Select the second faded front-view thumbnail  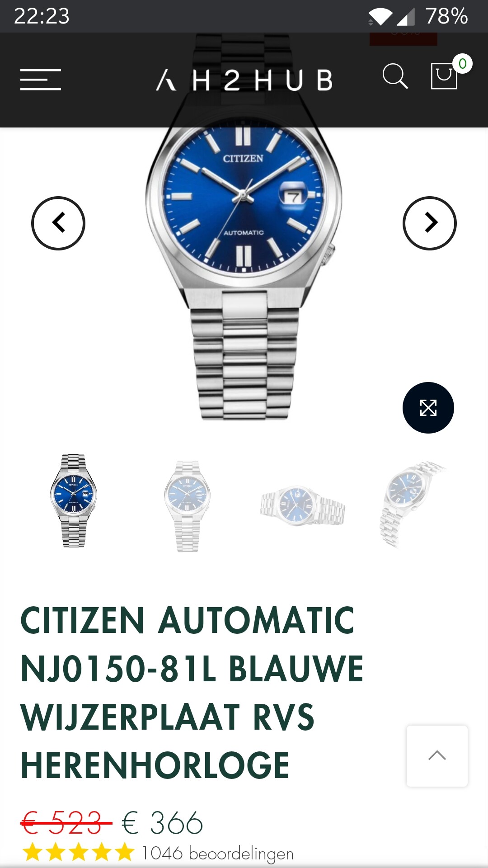click(x=188, y=505)
